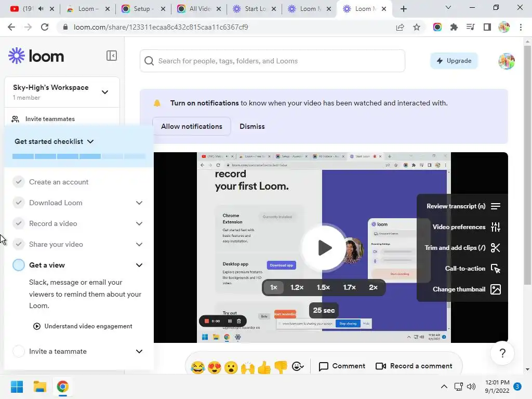Collapse the Loom sidebar panel icon
The height and width of the screenshot is (399, 532).
(x=111, y=56)
